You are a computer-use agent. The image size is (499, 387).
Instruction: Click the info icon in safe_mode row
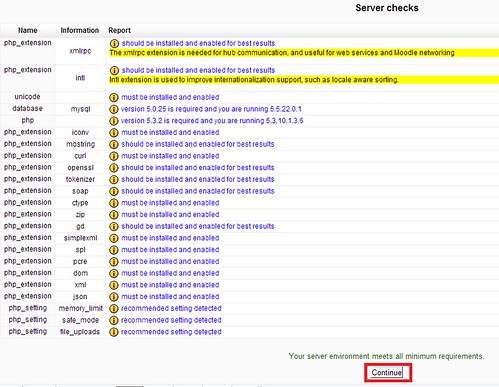pyautogui.click(x=114, y=320)
